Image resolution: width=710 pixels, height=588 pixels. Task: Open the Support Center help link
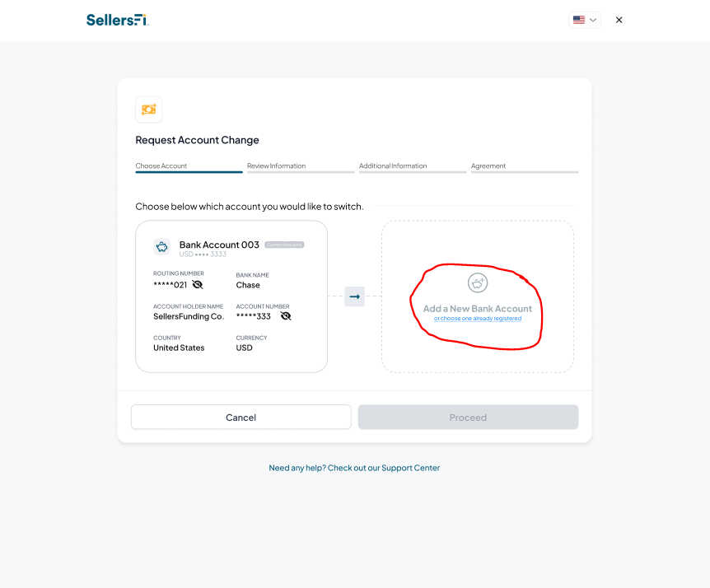tap(354, 468)
